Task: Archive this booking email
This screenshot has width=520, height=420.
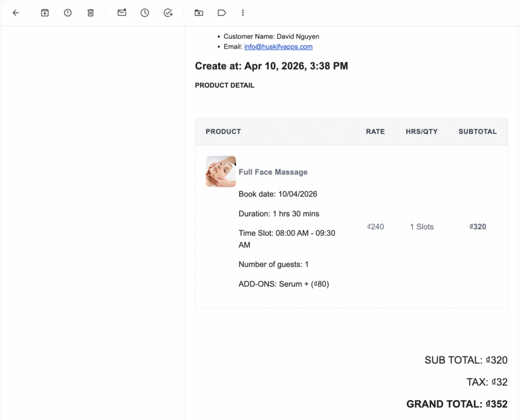Action: tap(45, 13)
